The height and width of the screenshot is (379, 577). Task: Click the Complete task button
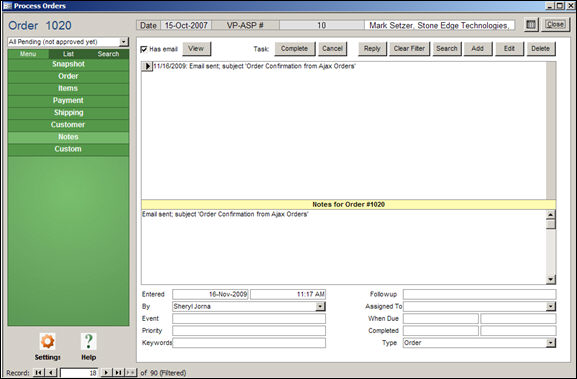coord(294,49)
